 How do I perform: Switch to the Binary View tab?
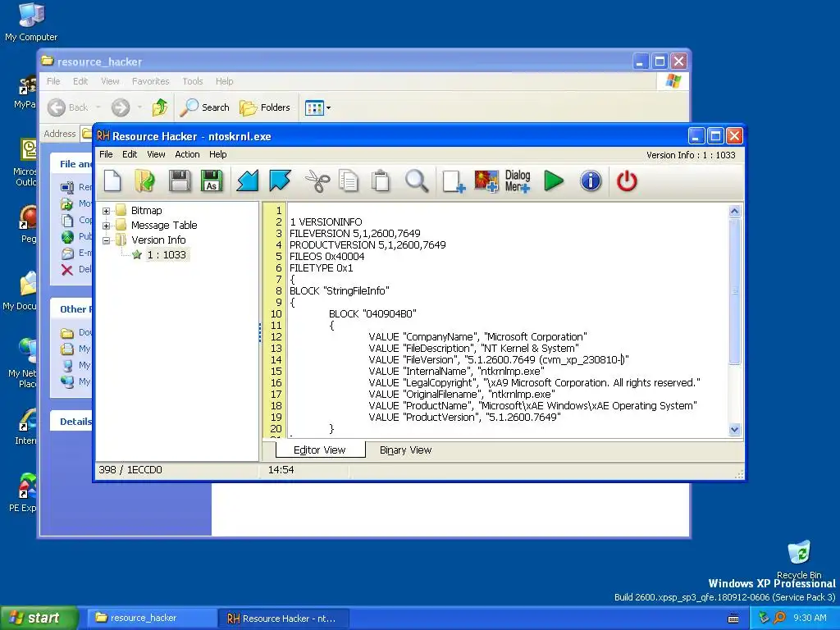coord(405,450)
